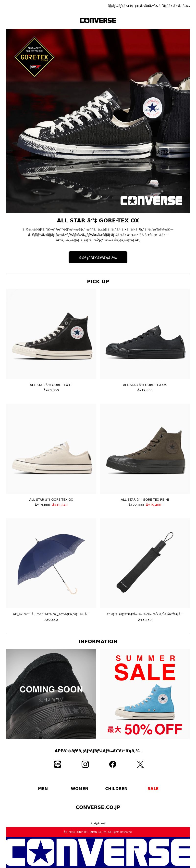Select the black GORE-TEX HI sneaker
The width and height of the screenshot is (196, 868).
pos(51,334)
